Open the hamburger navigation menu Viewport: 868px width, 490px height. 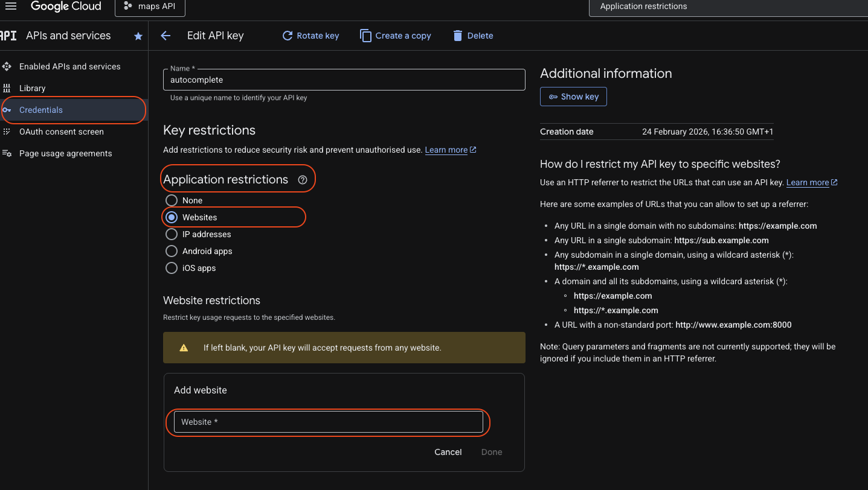coord(10,7)
